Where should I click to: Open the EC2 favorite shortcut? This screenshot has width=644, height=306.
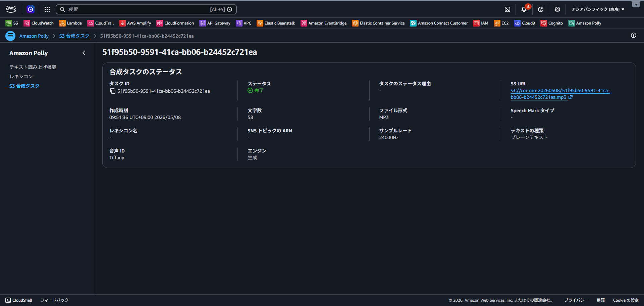(501, 23)
